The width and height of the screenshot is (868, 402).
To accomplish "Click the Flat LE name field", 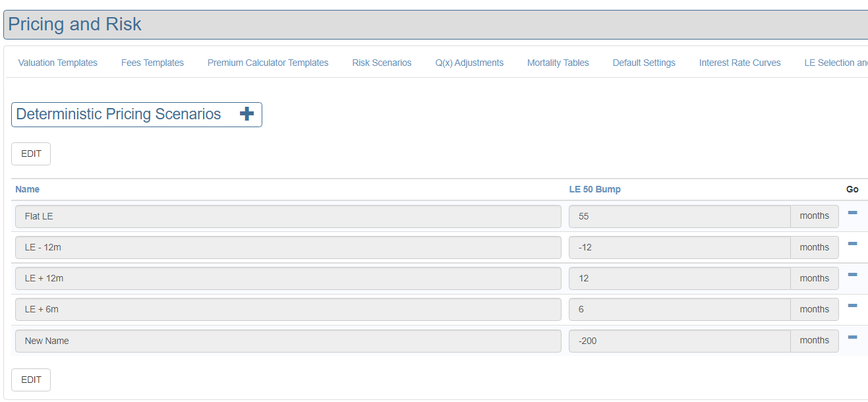I will point(288,216).
